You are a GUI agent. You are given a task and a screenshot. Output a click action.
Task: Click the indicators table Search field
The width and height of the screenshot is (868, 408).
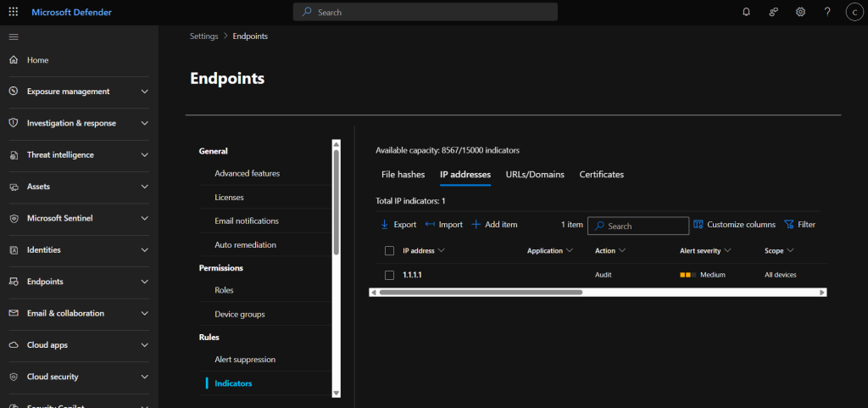pyautogui.click(x=638, y=226)
